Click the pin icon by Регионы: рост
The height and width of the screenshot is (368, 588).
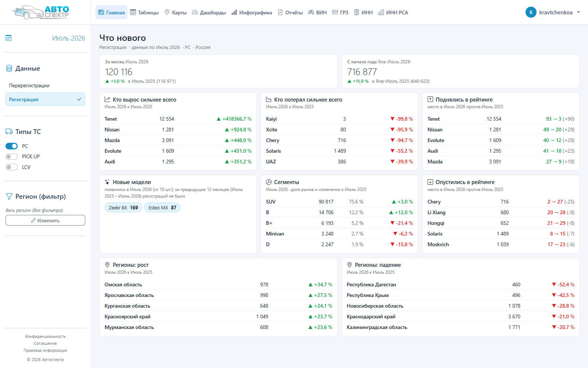pos(107,265)
